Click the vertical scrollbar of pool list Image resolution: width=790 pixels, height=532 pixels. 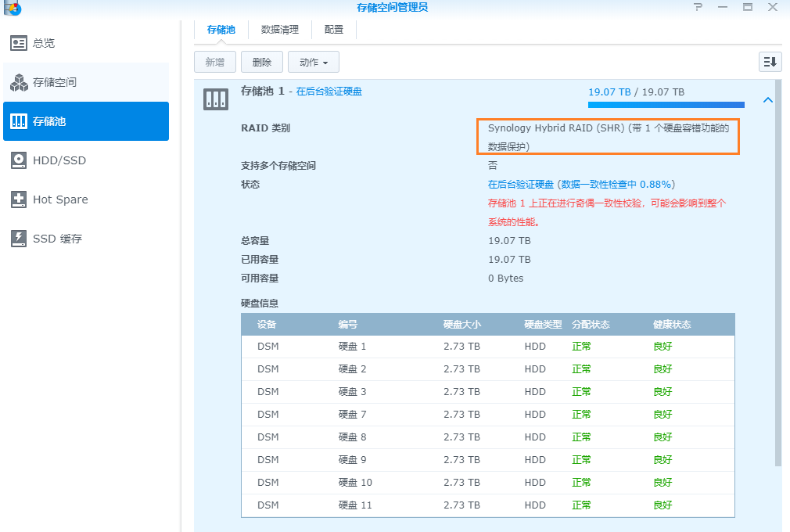[777, 274]
